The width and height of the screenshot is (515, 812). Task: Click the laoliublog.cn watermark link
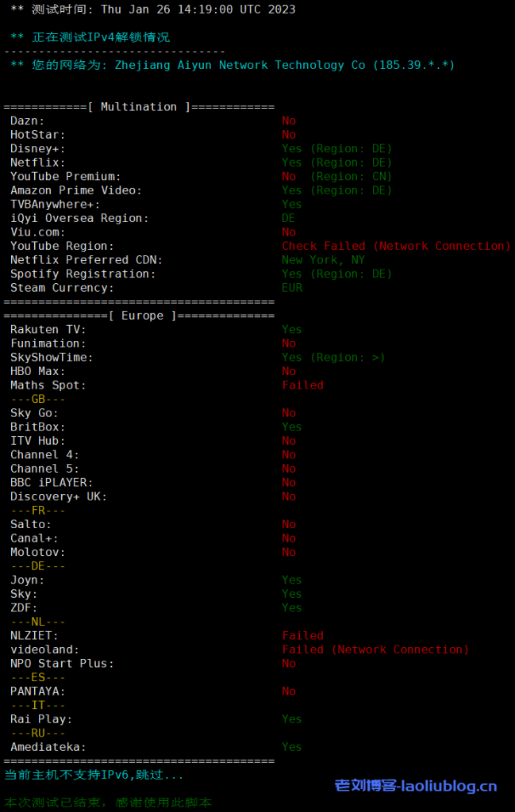(416, 786)
